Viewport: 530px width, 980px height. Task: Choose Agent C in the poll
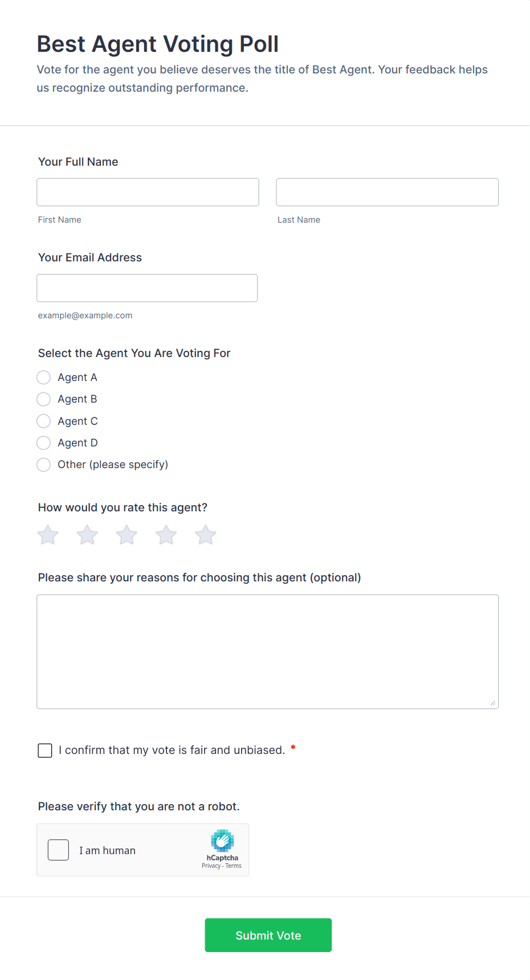43,421
